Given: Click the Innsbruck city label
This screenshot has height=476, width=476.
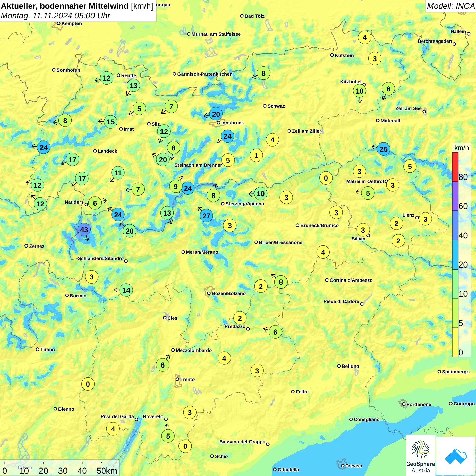Looking at the screenshot, I should pyautogui.click(x=233, y=123).
